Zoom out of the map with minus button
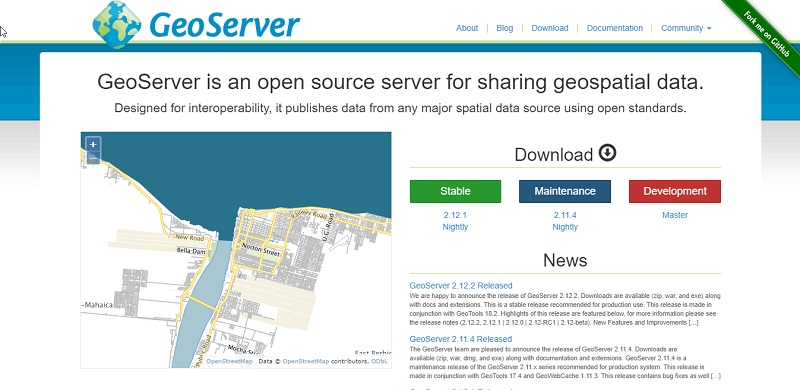800x390 pixels. coord(93,158)
